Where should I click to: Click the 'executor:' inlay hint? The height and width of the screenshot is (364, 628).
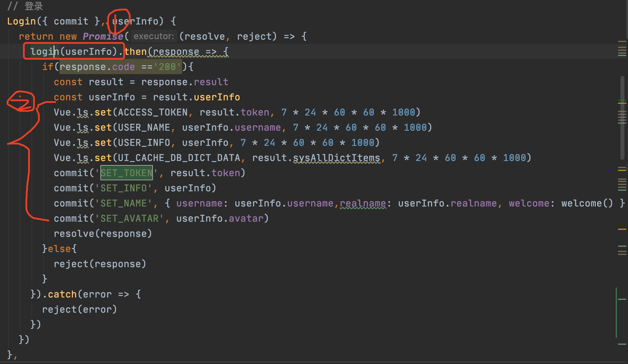154,36
